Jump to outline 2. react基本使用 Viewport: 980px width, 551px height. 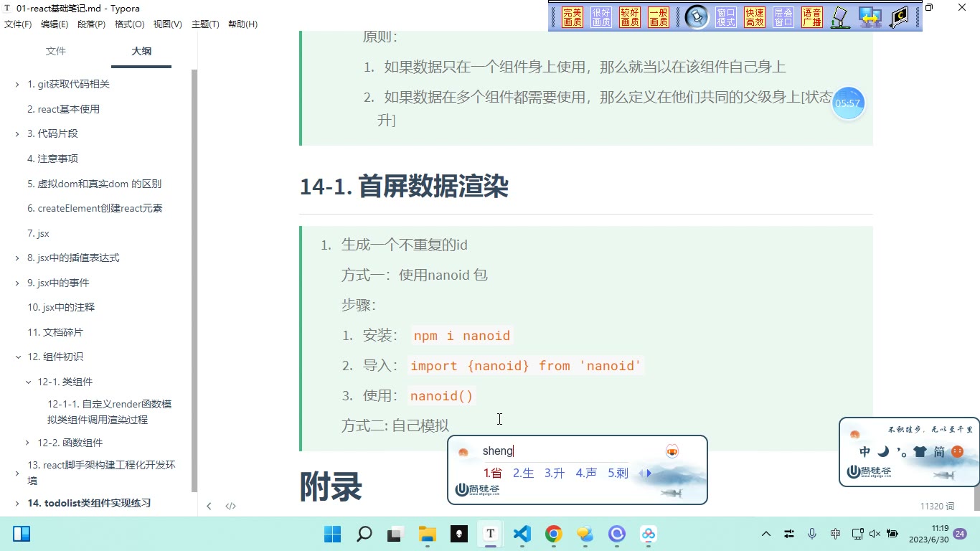pos(64,109)
